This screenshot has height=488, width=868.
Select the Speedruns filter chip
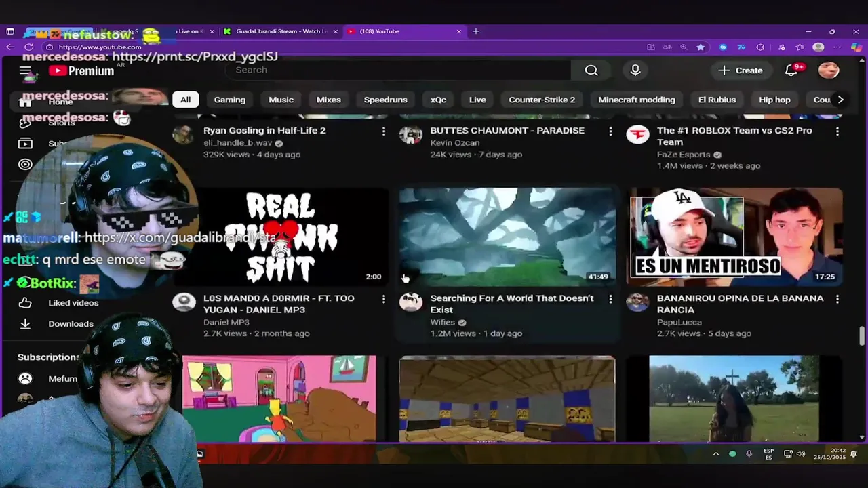click(x=385, y=100)
